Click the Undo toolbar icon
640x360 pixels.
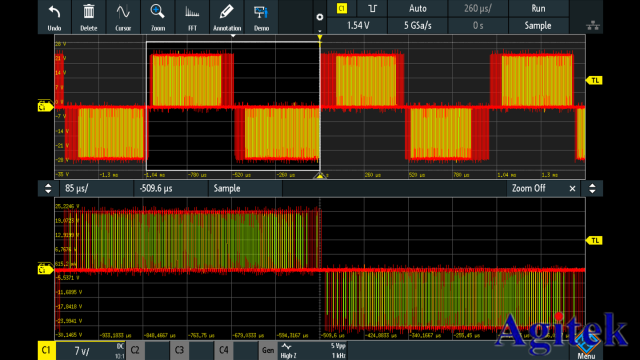pos(54,17)
